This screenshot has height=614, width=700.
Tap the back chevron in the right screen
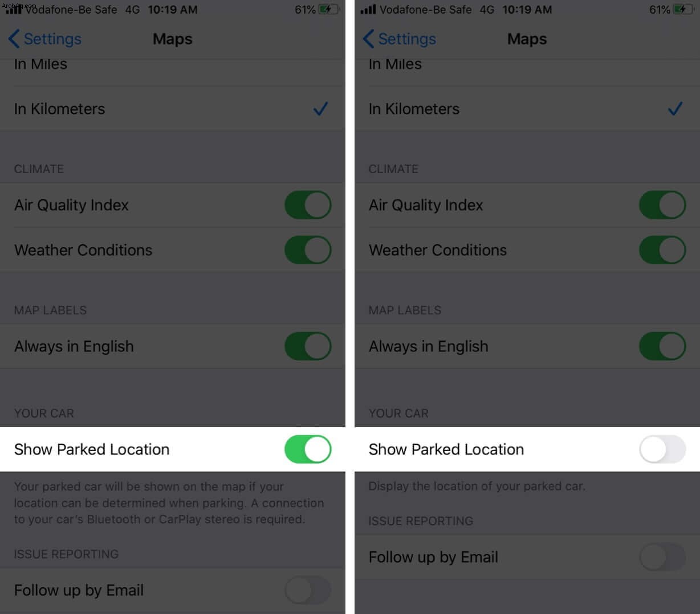pyautogui.click(x=369, y=39)
